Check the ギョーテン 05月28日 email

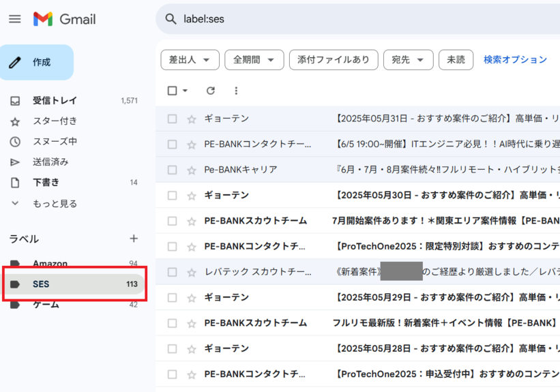point(172,349)
